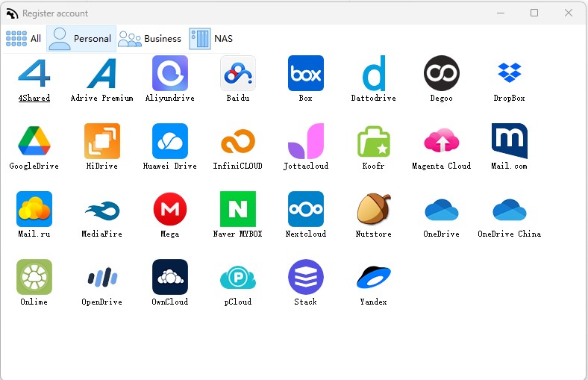
Task: Click the Register account window app icon
Action: (x=12, y=13)
